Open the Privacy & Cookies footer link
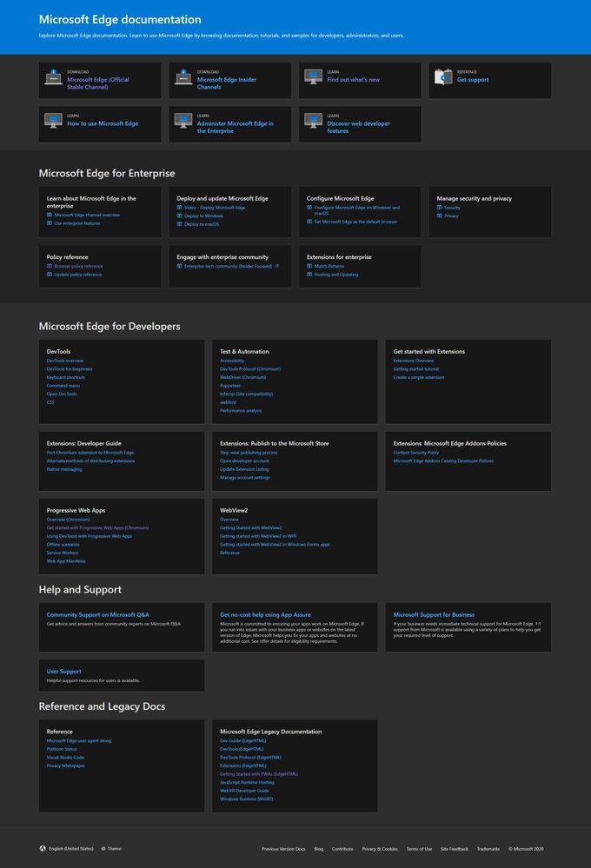The height and width of the screenshot is (868, 591). tap(380, 849)
